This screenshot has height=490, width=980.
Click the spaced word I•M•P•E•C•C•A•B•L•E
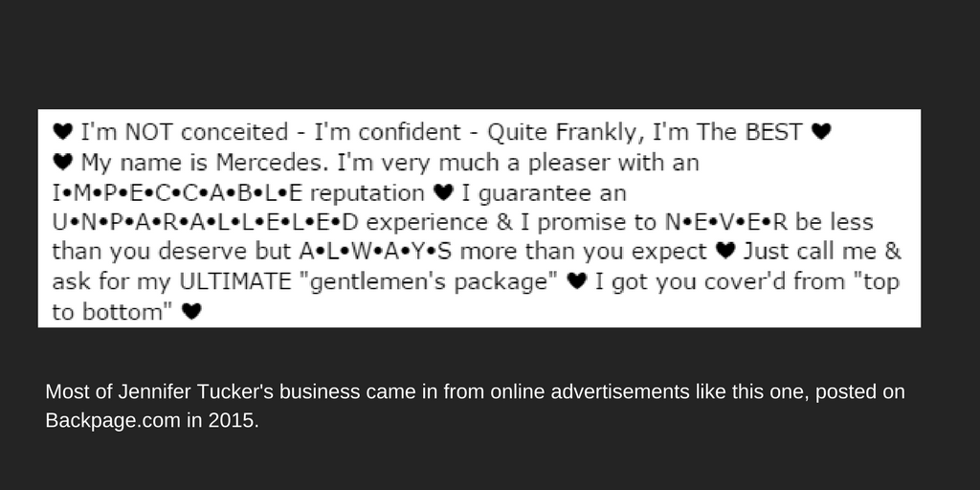pos(177,193)
